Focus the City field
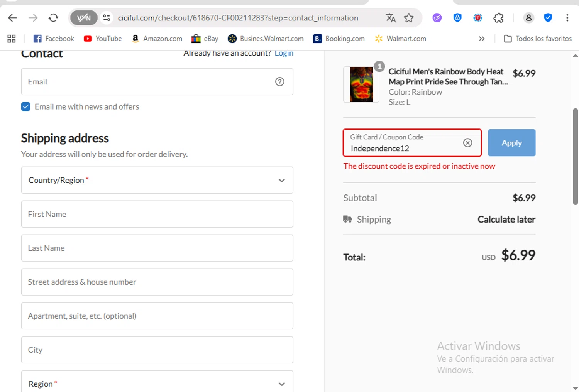The width and height of the screenshot is (579, 392). 157,350
